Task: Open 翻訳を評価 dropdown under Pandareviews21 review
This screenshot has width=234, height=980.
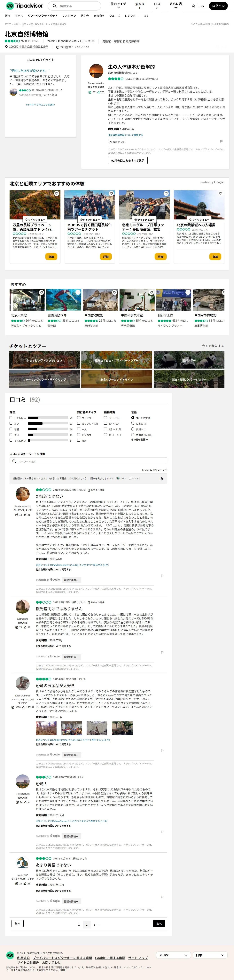Action: click(71, 580)
